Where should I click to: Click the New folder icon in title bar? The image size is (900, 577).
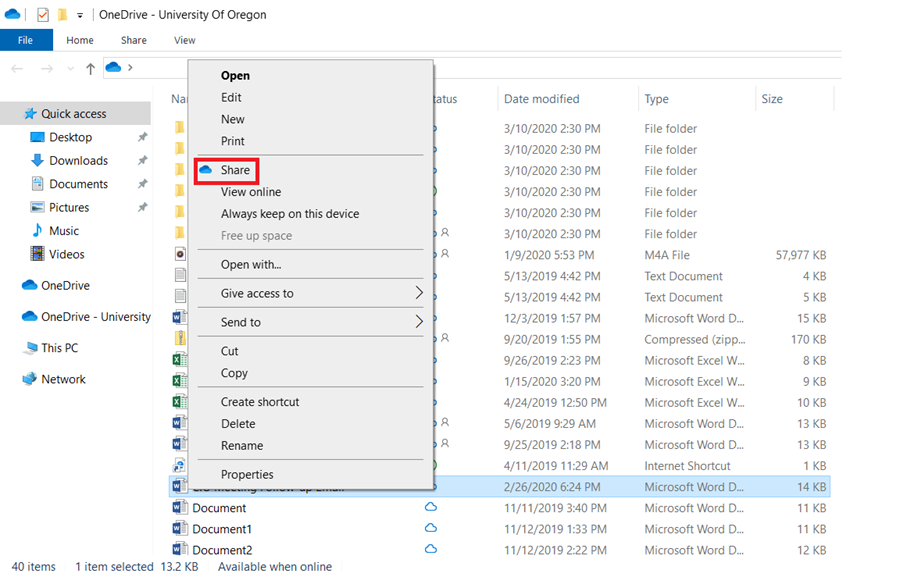(63, 14)
